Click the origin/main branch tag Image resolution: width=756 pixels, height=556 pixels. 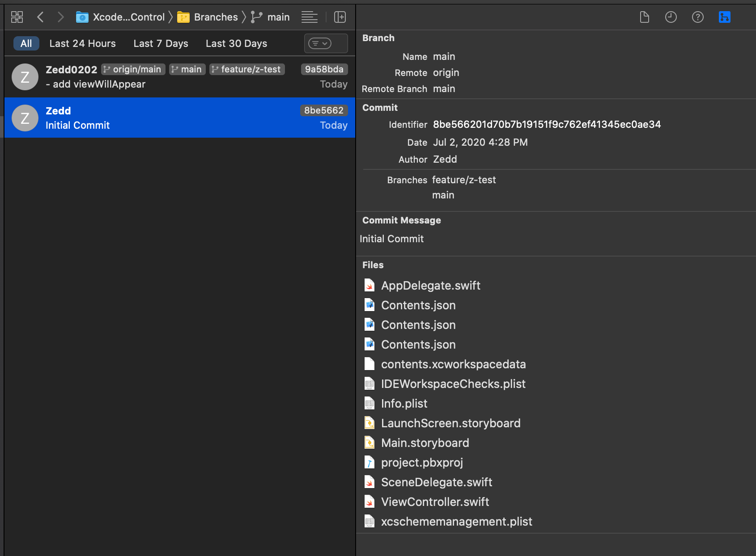(x=133, y=69)
